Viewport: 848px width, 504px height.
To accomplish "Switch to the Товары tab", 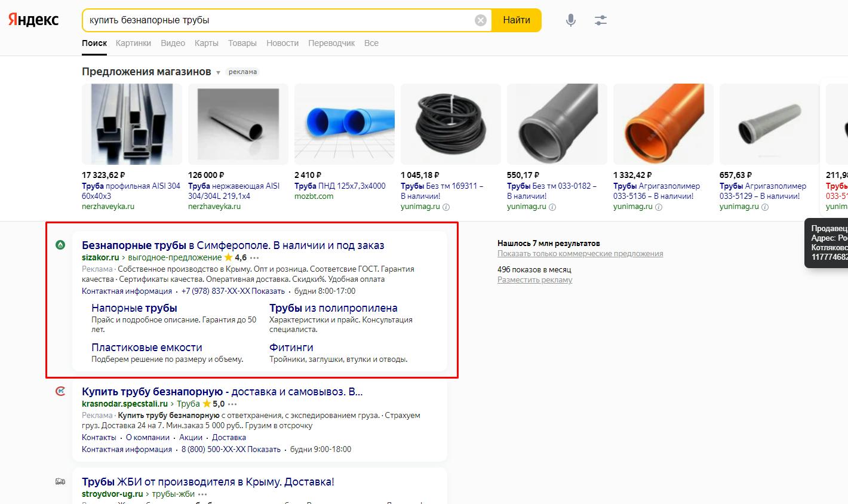I will pyautogui.click(x=242, y=43).
